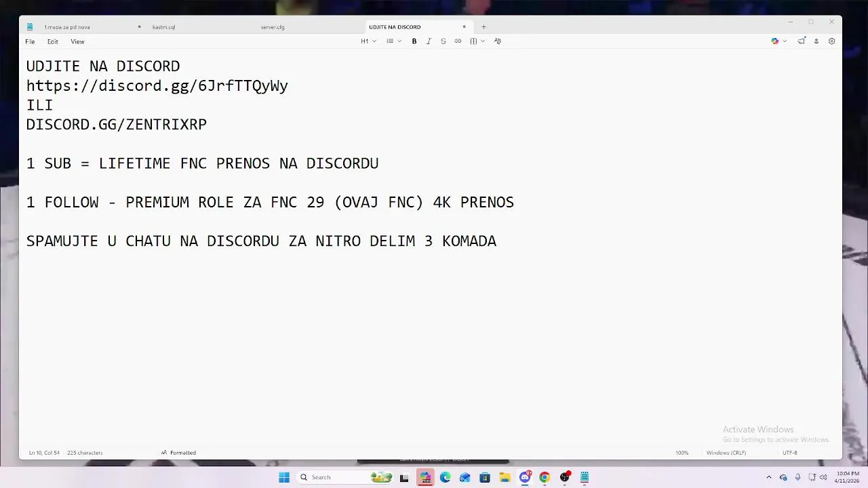
Task: Open OBS Studio from taskbar
Action: (x=565, y=478)
